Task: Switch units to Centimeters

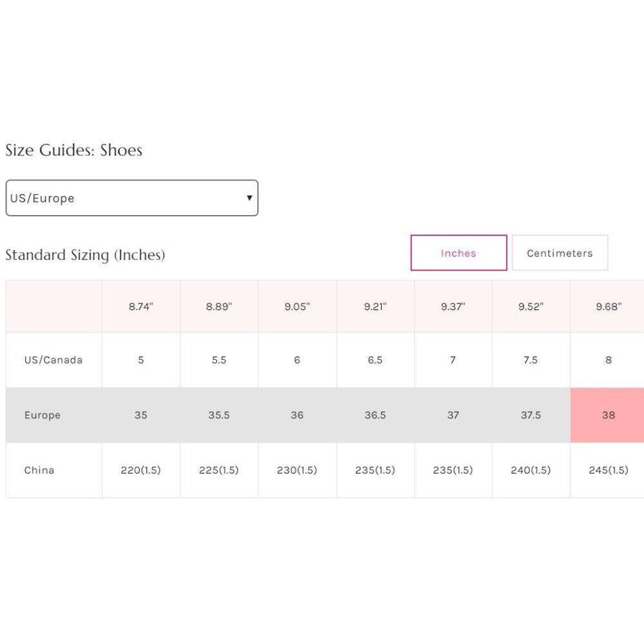Action: pyautogui.click(x=560, y=253)
